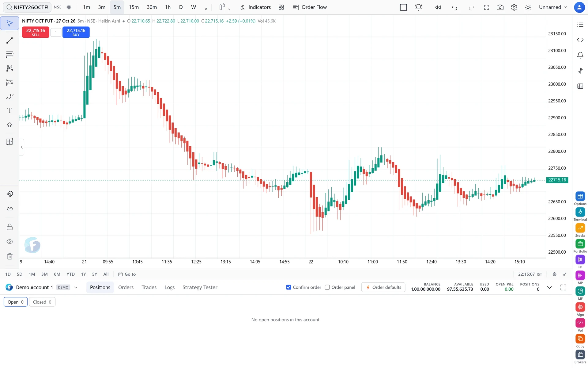Take a chart snapshot with camera icon
The height and width of the screenshot is (368, 588).
click(500, 7)
